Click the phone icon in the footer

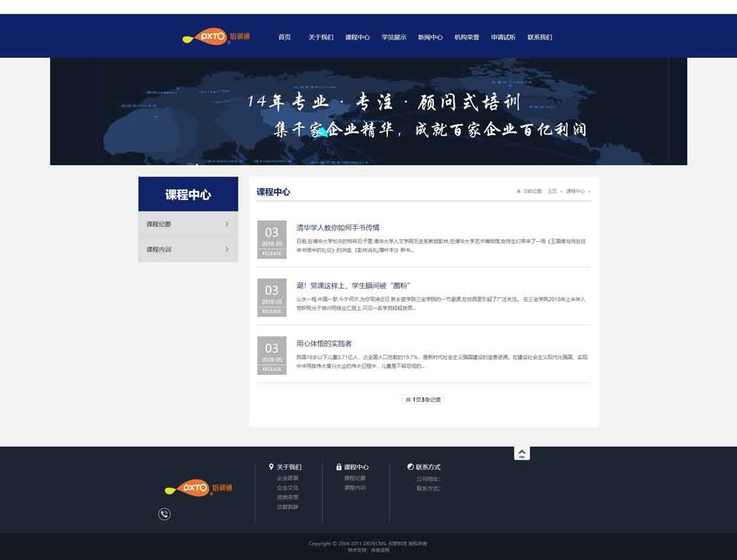tap(164, 514)
